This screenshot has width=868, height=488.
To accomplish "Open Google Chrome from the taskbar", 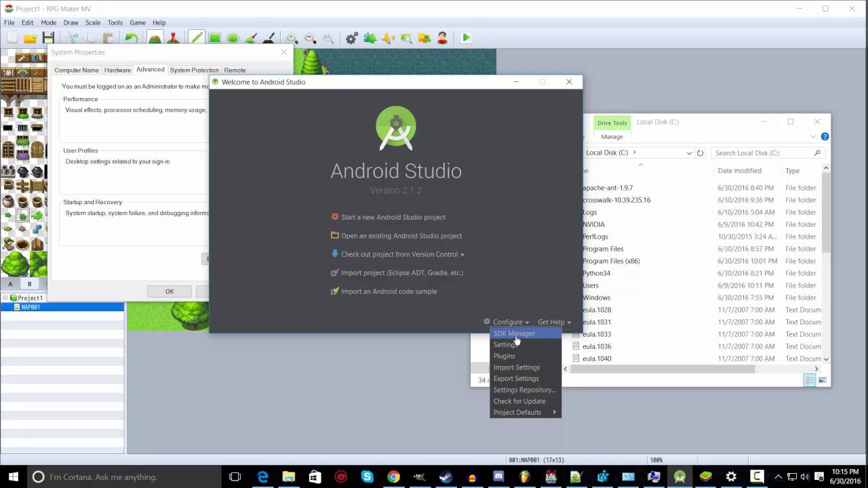I will pos(393,476).
